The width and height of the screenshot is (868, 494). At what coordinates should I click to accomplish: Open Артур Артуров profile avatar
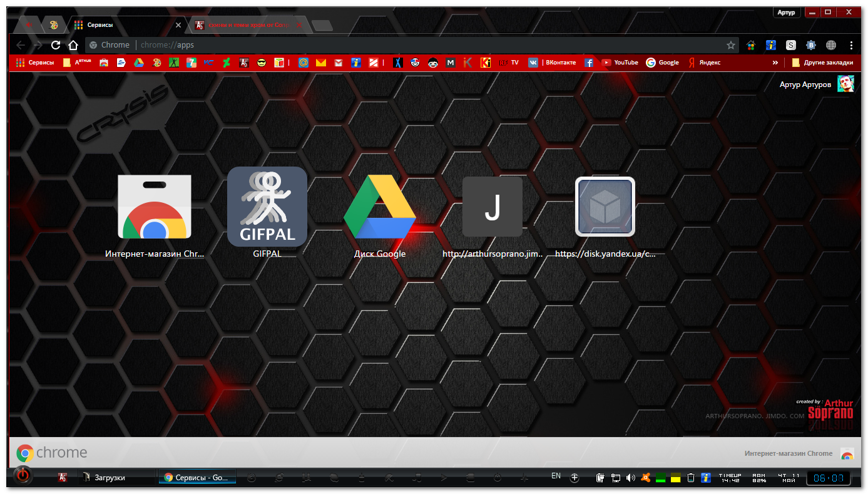846,84
